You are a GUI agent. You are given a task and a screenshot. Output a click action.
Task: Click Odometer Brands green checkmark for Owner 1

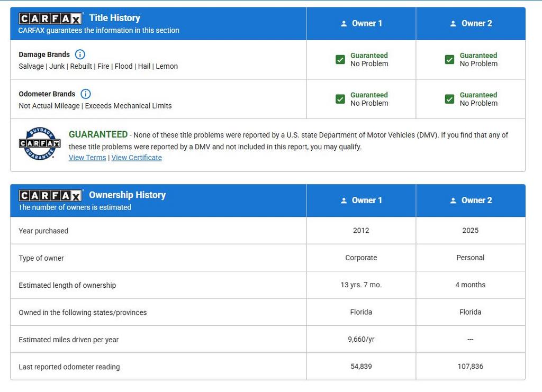pyautogui.click(x=340, y=99)
